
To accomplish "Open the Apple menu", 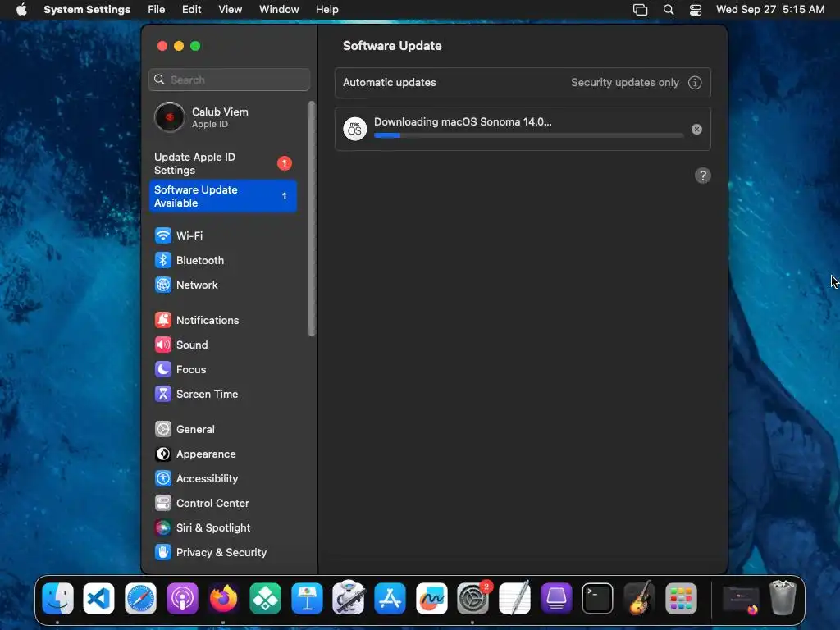I will pyautogui.click(x=21, y=10).
